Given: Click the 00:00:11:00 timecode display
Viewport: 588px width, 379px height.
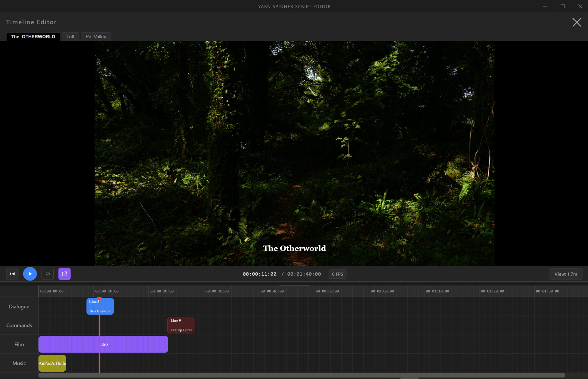Looking at the screenshot, I should 259,274.
